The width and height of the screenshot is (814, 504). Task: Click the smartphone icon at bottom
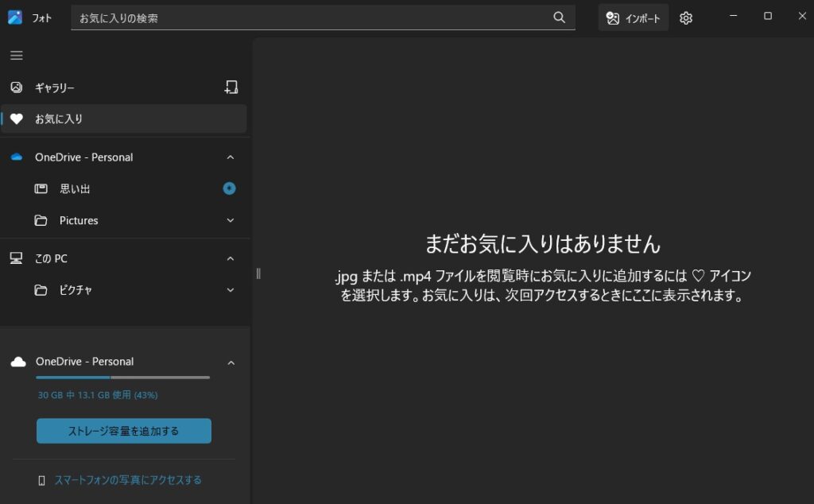[42, 480]
